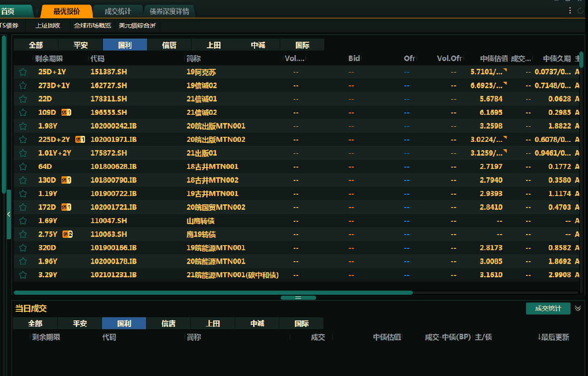Expand the collapsed left sidebar panel arrow
Screen dimensions: 588x376
click(x=8, y=214)
